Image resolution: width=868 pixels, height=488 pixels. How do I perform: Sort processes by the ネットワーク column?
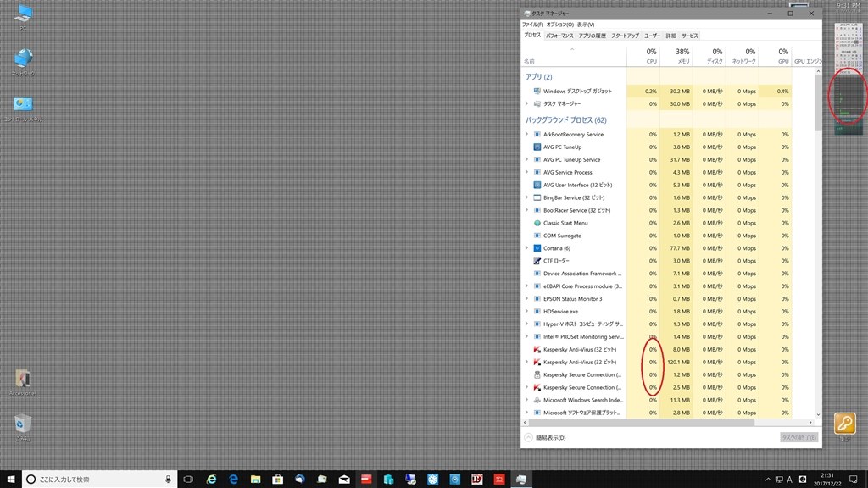[743, 56]
